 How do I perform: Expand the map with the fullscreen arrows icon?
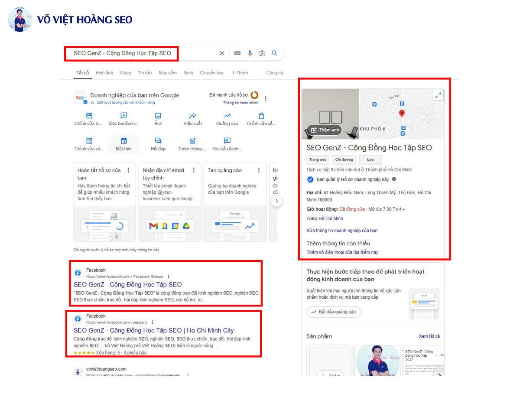point(438,96)
